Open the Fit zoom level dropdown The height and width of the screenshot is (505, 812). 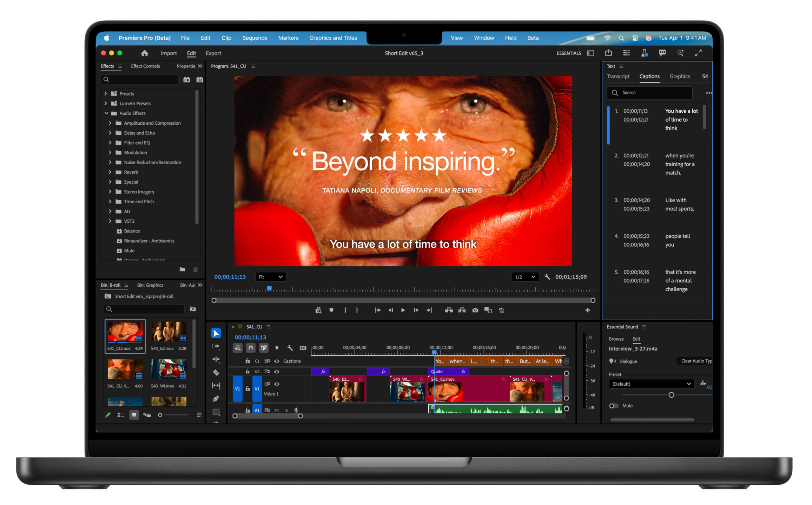[270, 277]
